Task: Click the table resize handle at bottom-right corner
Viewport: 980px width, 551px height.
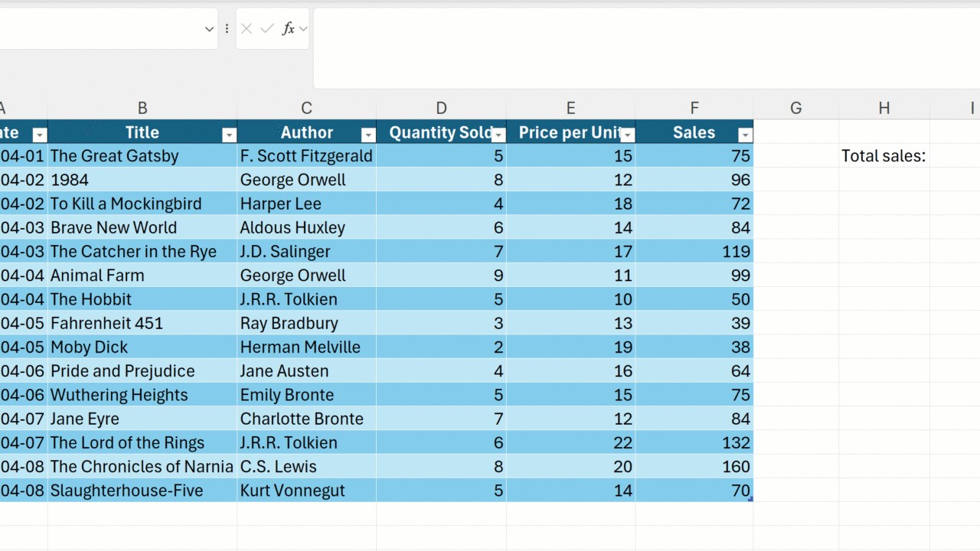Action: coord(750,499)
